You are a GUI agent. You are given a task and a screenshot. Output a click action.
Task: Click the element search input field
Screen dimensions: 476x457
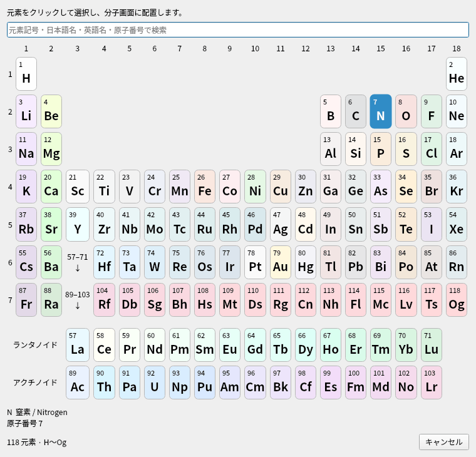238,30
